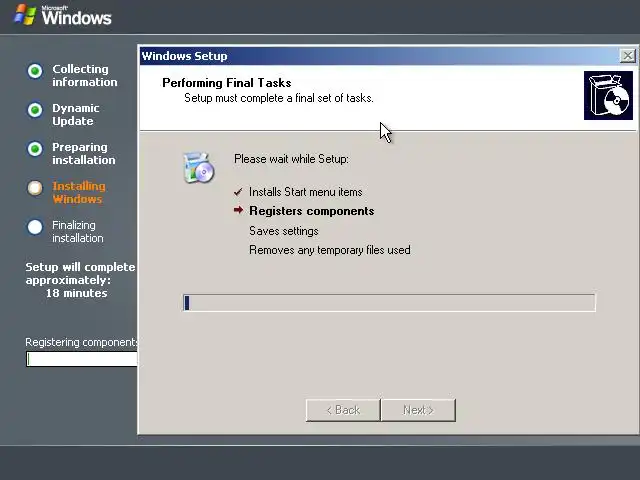Click the 'Preparing installation' label

(x=84, y=153)
